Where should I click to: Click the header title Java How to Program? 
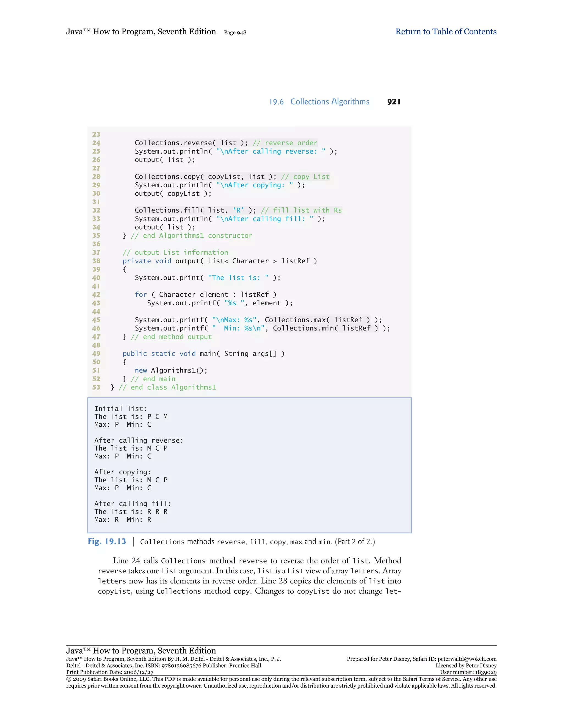coord(141,32)
